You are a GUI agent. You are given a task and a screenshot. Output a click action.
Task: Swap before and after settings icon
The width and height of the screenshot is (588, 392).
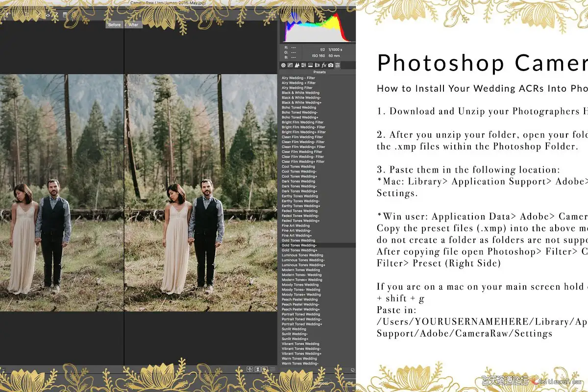click(258, 369)
